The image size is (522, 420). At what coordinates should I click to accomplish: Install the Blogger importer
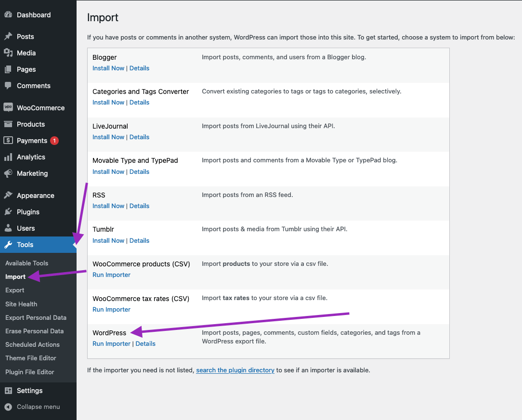pos(108,68)
